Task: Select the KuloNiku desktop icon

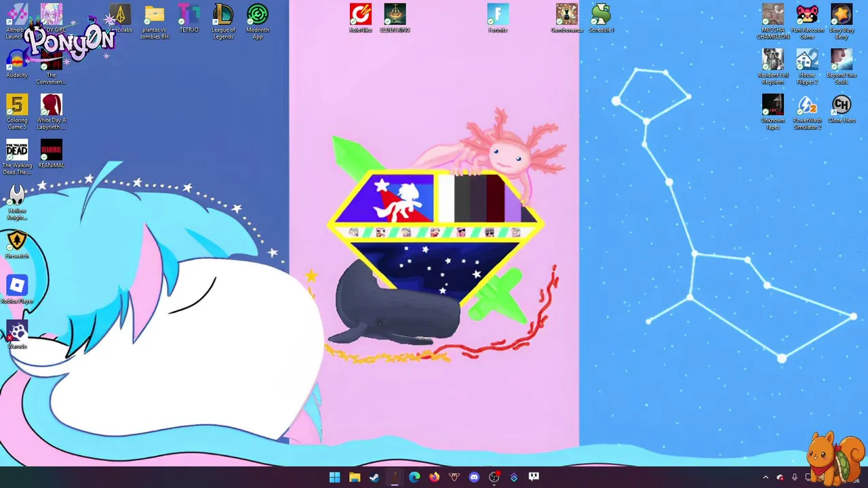Action: pyautogui.click(x=361, y=18)
